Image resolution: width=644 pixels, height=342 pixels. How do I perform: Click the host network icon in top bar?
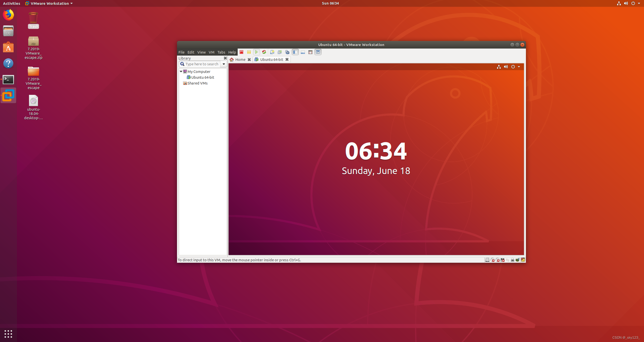(619, 3)
